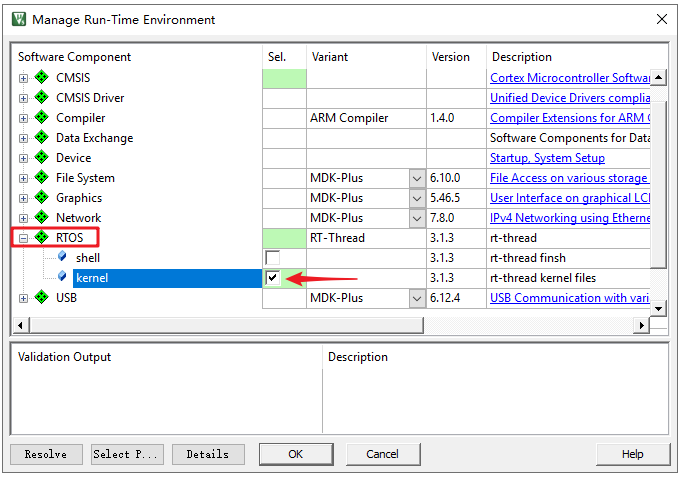Open File System variant dropdown
The height and width of the screenshot is (480, 682).
point(417,178)
